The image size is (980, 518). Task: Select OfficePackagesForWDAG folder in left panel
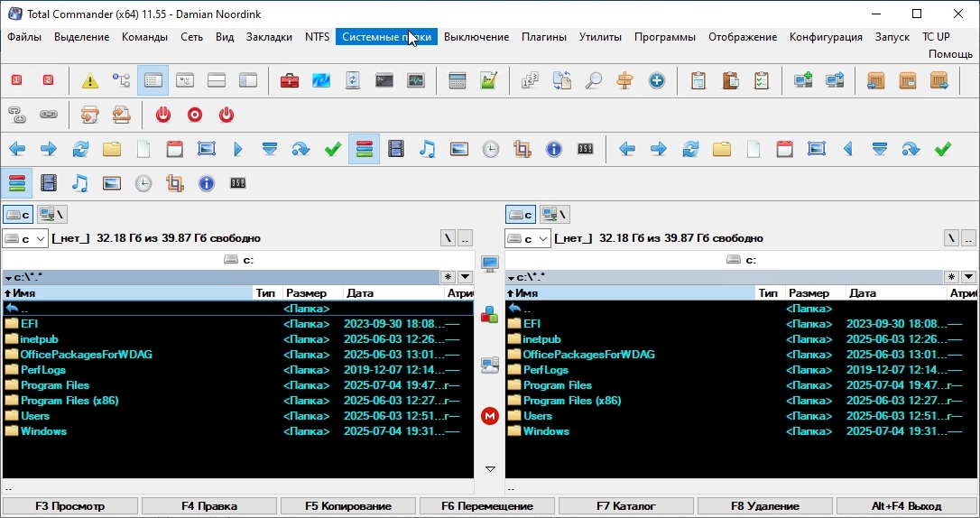[237, 355]
